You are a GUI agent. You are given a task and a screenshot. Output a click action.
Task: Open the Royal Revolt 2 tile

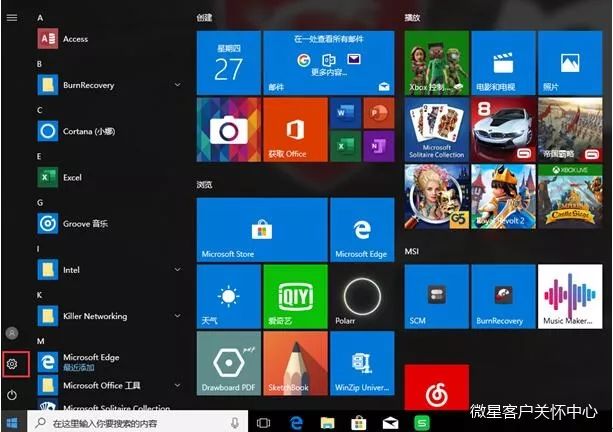point(504,197)
